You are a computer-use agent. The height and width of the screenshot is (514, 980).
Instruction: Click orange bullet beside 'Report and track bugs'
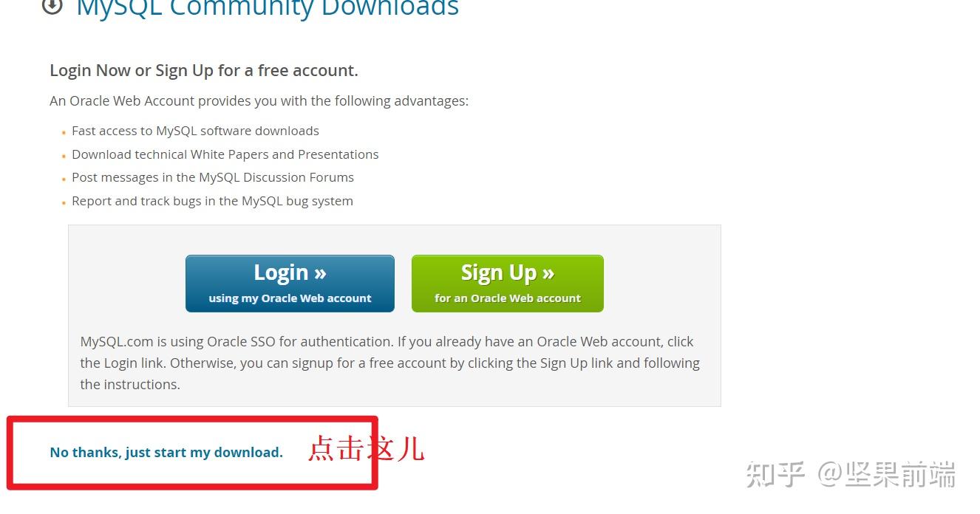(64, 203)
